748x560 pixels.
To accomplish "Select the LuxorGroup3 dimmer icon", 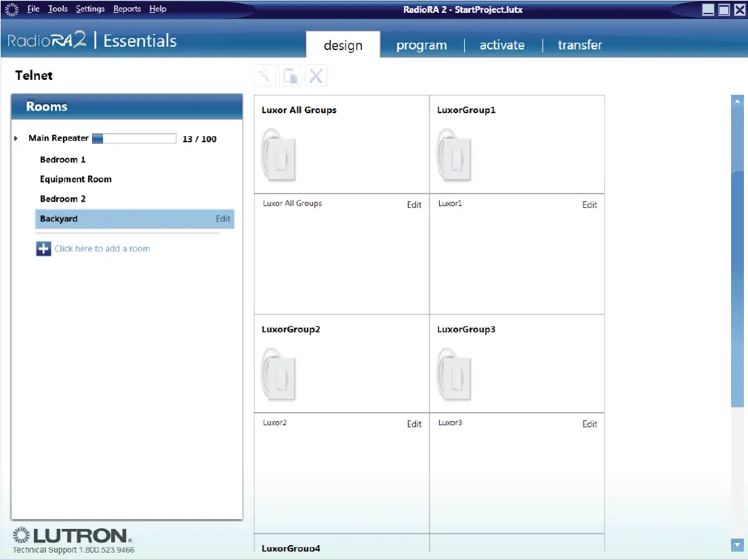I will tap(454, 374).
